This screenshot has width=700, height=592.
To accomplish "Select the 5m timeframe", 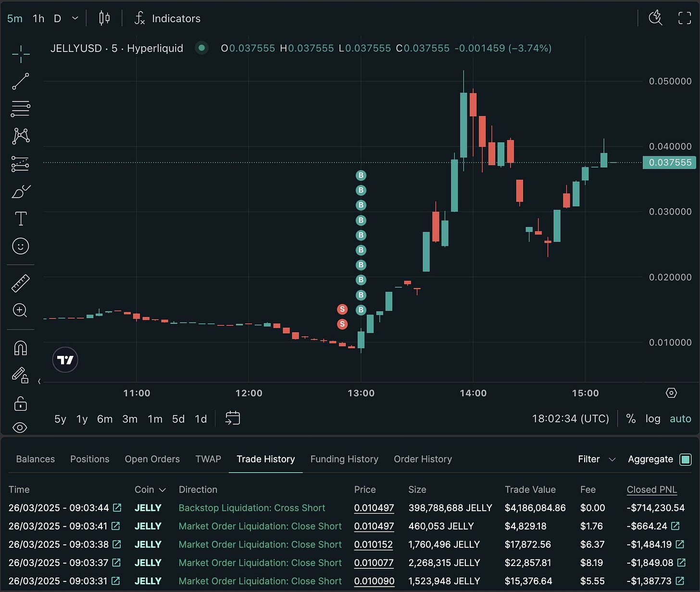I will click(x=15, y=18).
